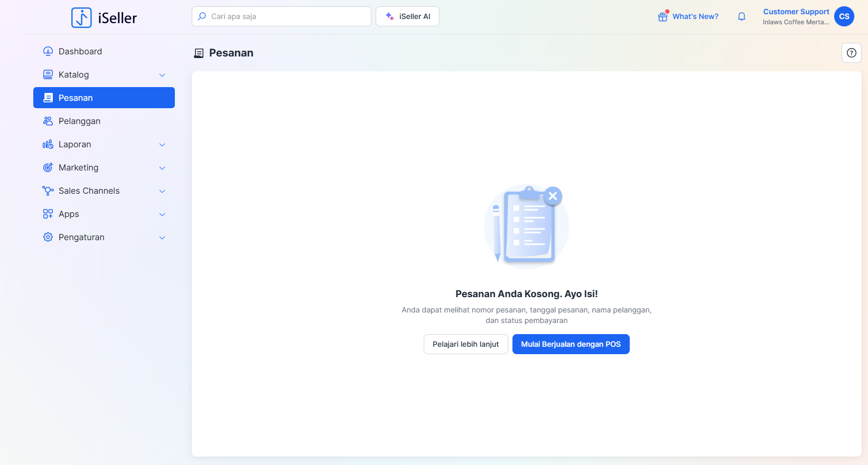This screenshot has height=465, width=868.
Task: Click the CS user avatar
Action: coord(844,16)
